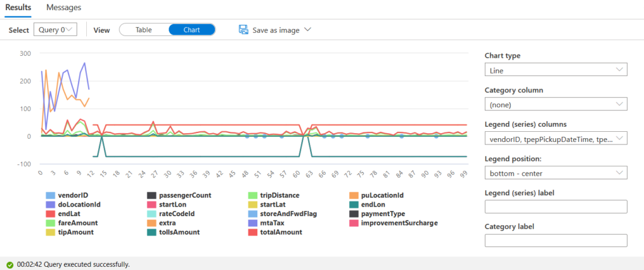Open the Chart type Line dropdown
The image size is (644, 270).
pyautogui.click(x=556, y=70)
